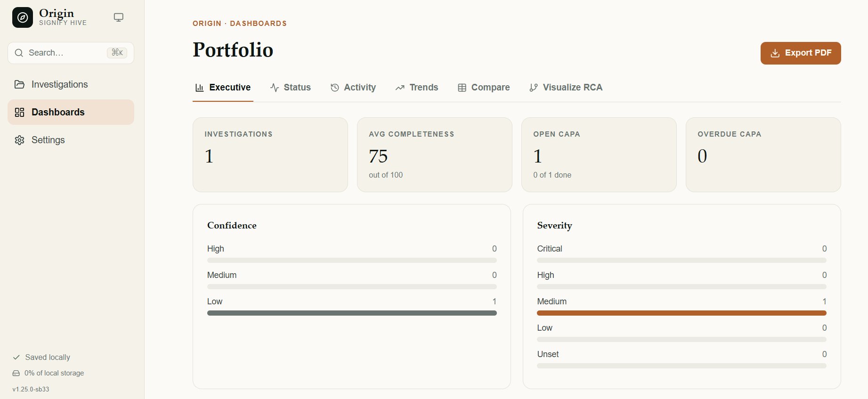Viewport: 868px width, 399px height.
Task: Click the Settings gear icon
Action: (x=19, y=140)
